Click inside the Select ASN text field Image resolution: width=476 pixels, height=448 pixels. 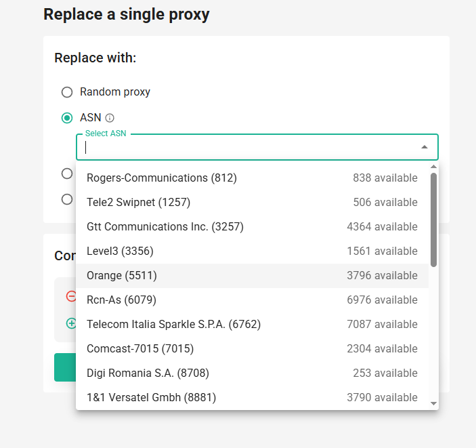pyautogui.click(x=249, y=147)
